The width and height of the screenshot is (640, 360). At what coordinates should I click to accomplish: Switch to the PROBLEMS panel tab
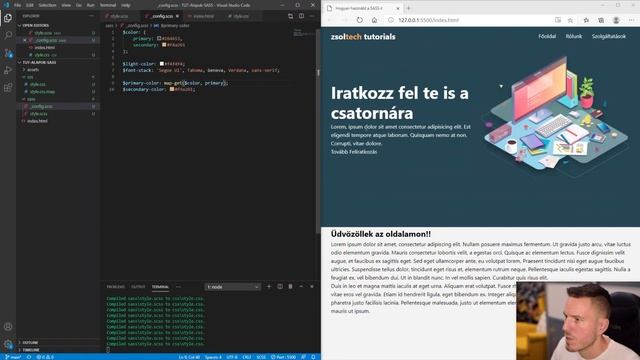(x=116, y=287)
